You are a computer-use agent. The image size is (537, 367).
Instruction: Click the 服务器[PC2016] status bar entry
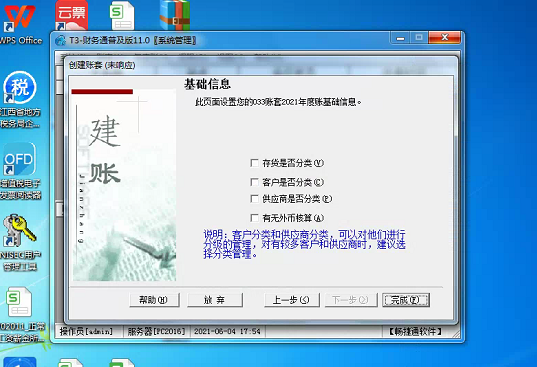pos(156,331)
